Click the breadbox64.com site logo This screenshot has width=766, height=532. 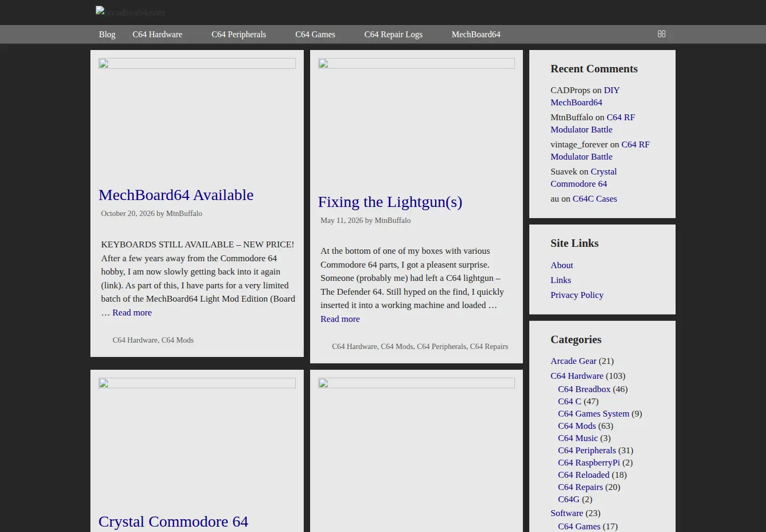pos(130,12)
